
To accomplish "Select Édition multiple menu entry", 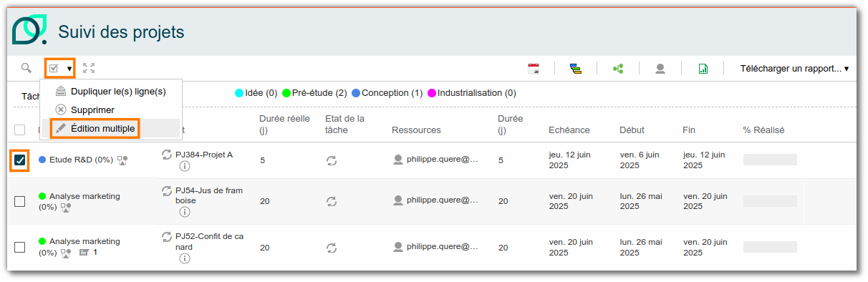I will pyautogui.click(x=110, y=128).
